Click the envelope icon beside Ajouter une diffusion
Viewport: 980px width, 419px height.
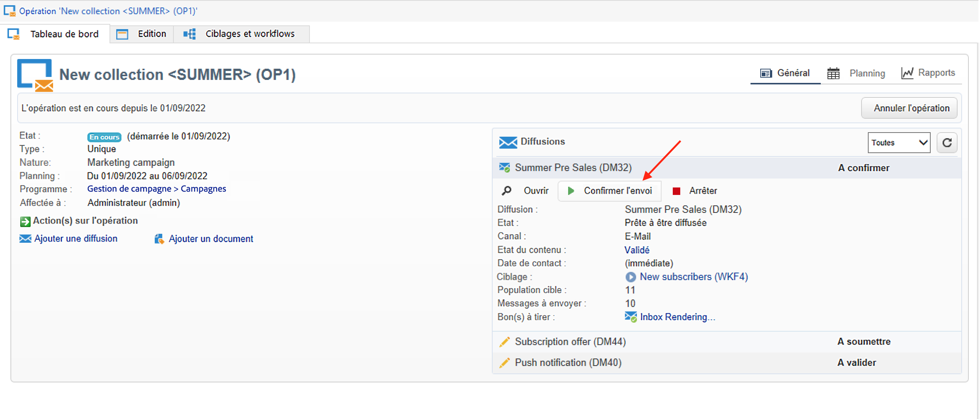(x=25, y=239)
